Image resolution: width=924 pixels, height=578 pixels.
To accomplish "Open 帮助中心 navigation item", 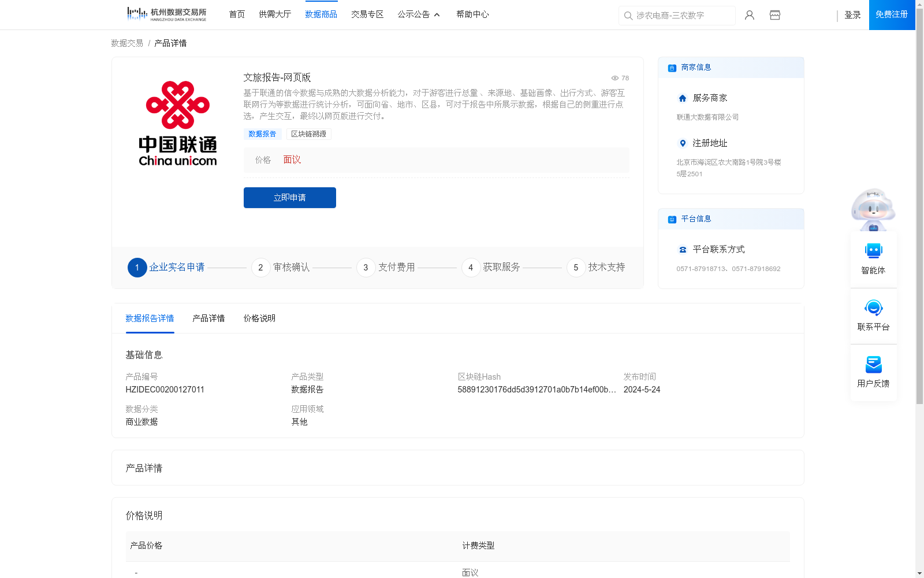I will [472, 14].
